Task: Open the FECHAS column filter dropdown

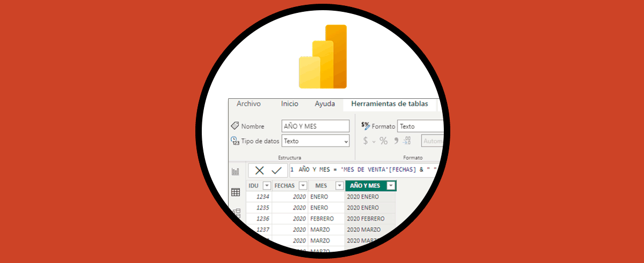Action: pyautogui.click(x=303, y=186)
